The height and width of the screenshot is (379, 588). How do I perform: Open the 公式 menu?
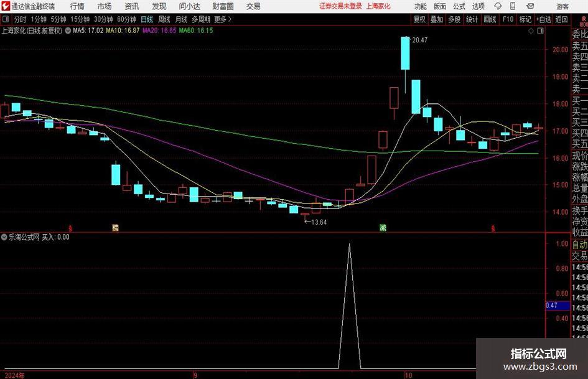(459, 6)
